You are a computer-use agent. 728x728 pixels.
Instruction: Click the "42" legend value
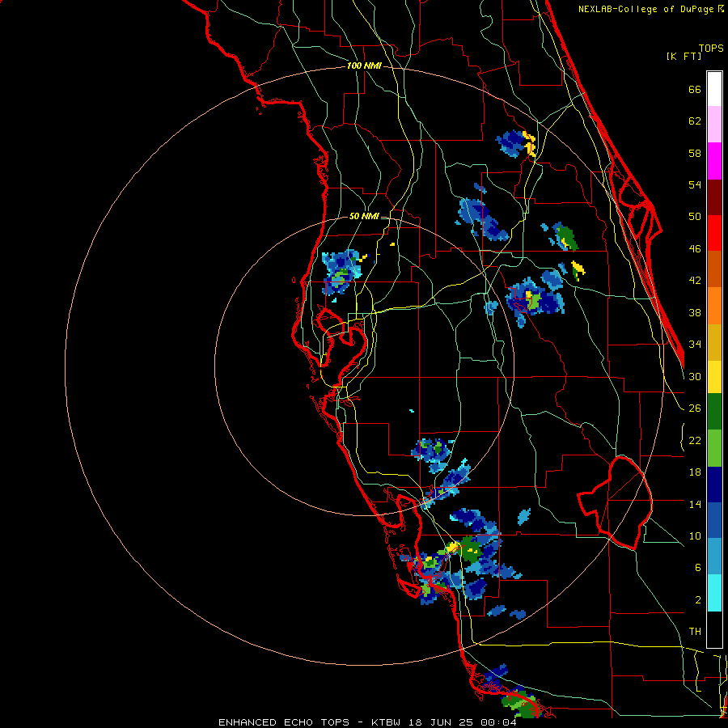pos(695,281)
